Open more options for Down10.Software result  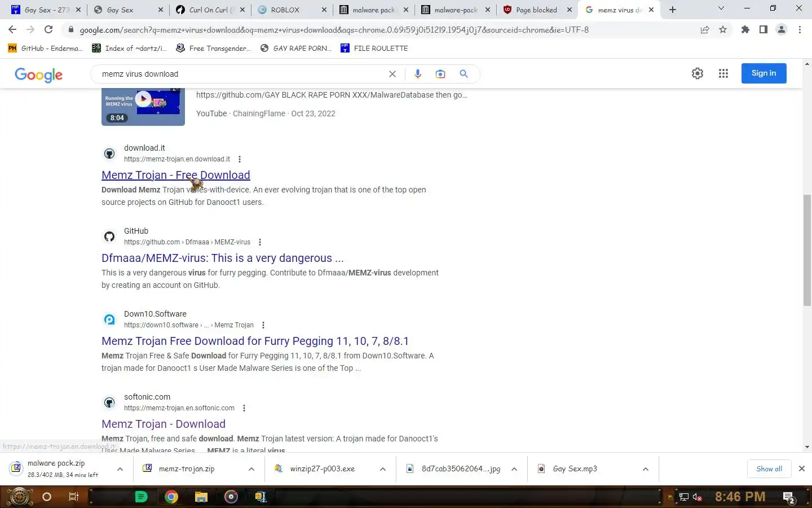point(263,325)
